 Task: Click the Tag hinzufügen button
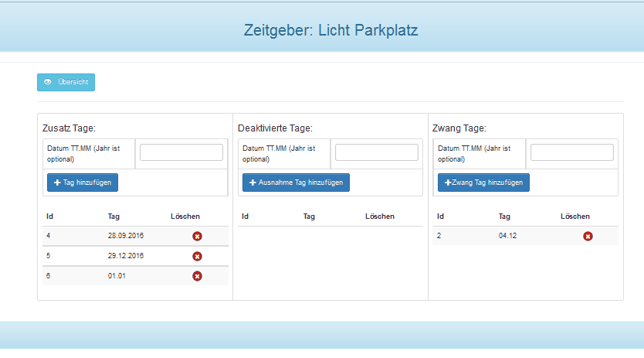tap(83, 182)
